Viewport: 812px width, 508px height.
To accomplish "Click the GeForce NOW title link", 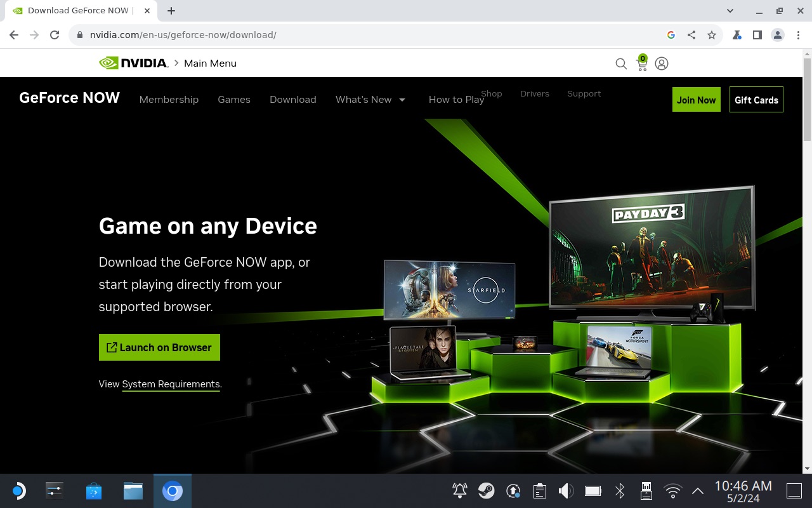I will pos(70,98).
